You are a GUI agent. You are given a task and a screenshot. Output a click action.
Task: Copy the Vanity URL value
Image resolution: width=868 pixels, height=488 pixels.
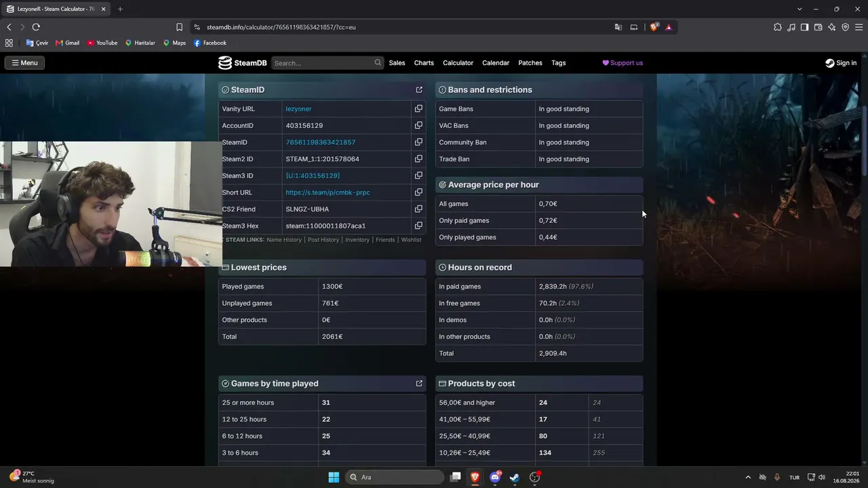click(418, 108)
